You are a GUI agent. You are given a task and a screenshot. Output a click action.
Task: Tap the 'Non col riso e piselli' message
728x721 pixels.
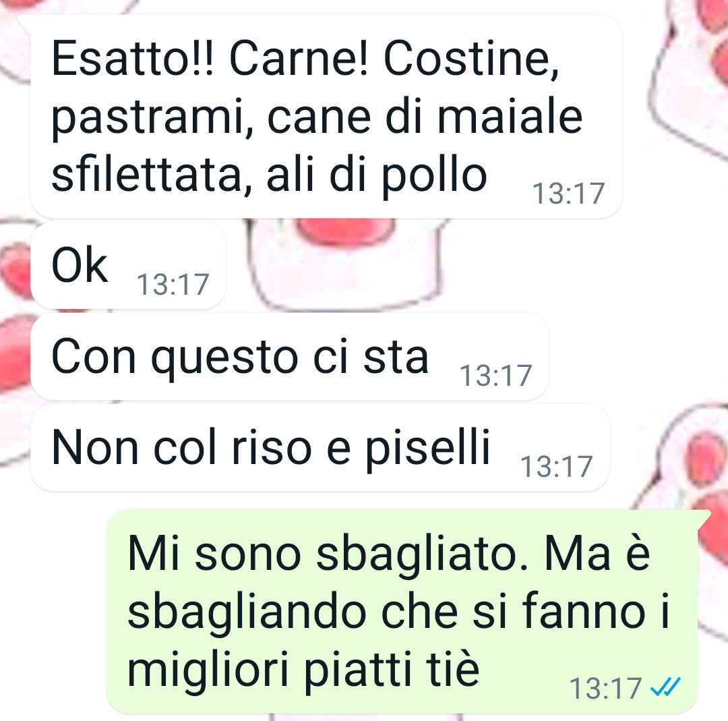(x=320, y=448)
